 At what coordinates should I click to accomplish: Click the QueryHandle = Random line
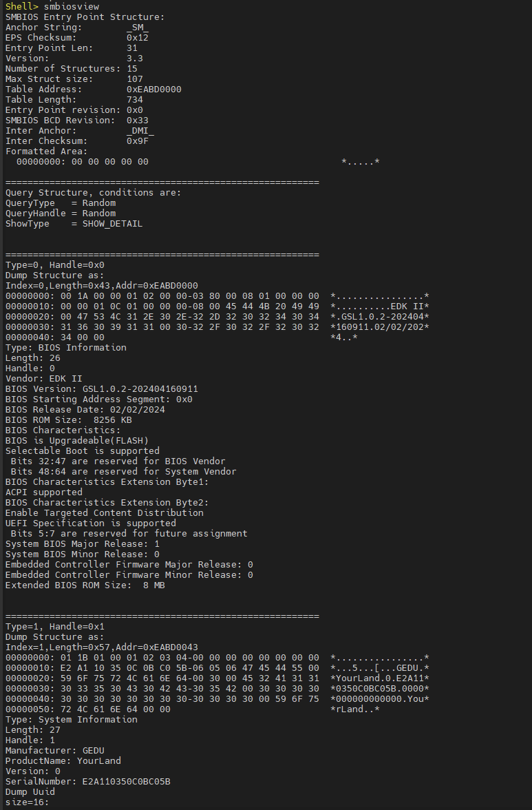coord(61,214)
